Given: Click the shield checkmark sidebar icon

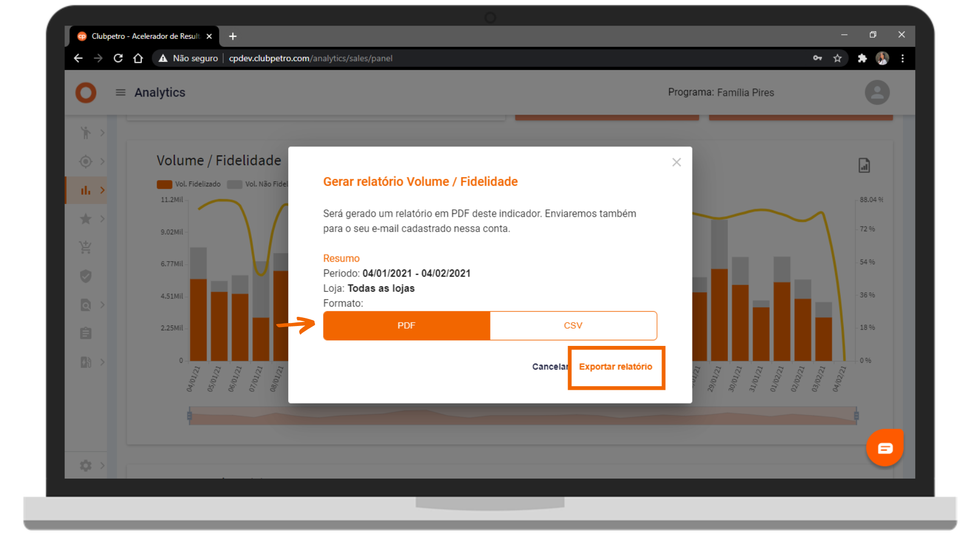Looking at the screenshot, I should click(86, 276).
